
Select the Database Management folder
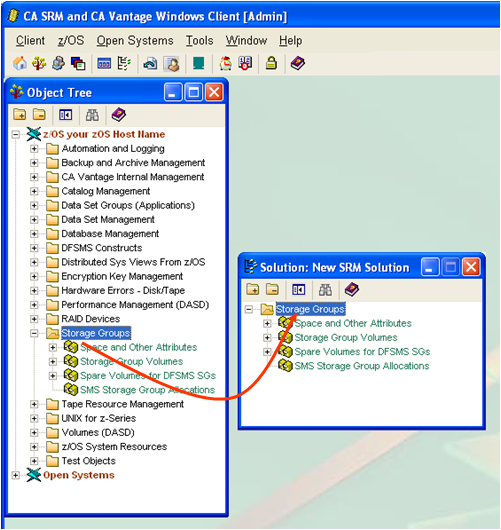tap(110, 234)
